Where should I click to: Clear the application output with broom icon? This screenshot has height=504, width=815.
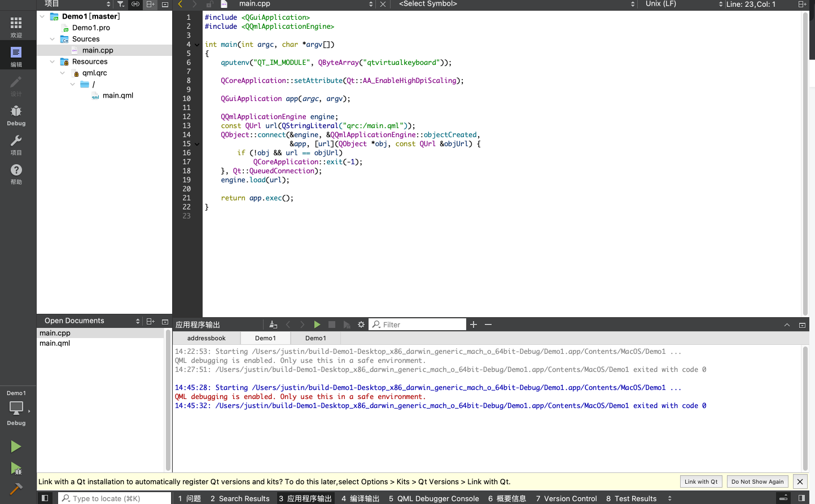coord(273,325)
